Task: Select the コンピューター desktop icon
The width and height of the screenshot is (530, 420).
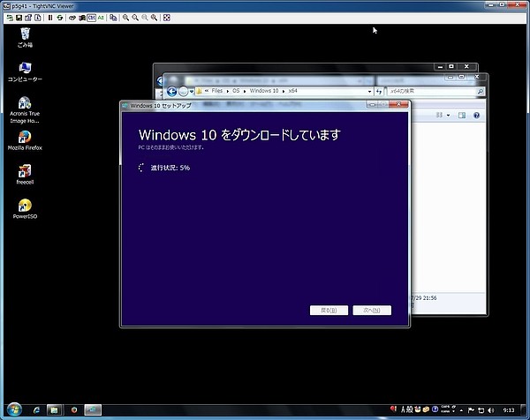Action: coord(25,72)
